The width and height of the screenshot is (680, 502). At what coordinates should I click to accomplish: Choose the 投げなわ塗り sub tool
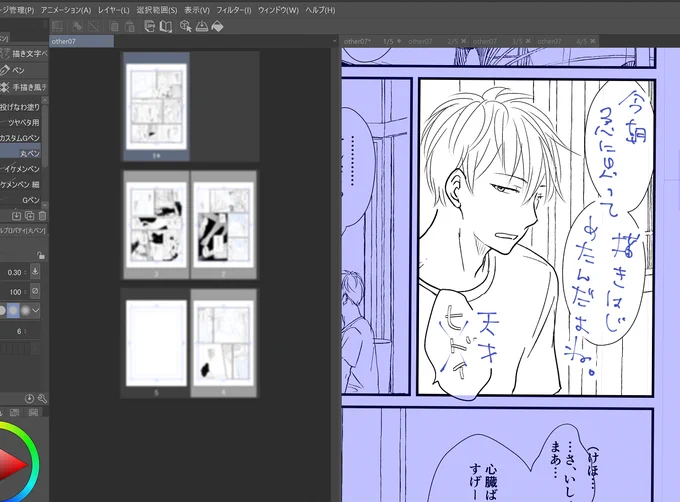click(20, 107)
